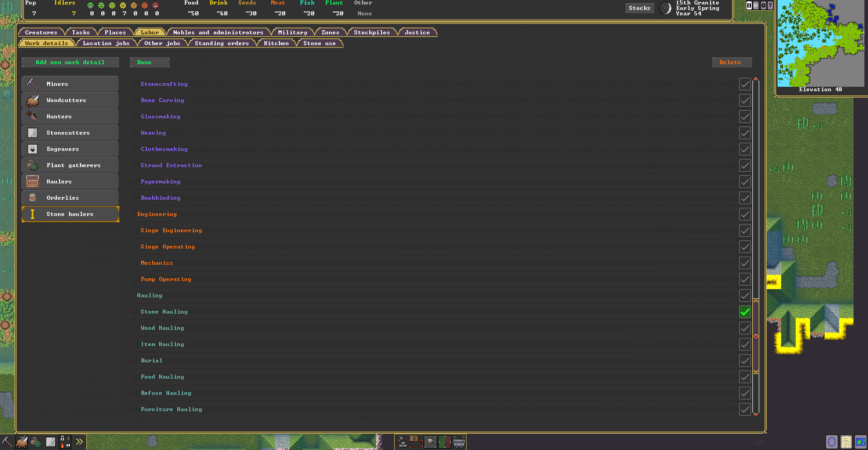Image resolution: width=868 pixels, height=450 pixels.
Task: Check the Refuse Hauling checkbox
Action: coord(745,393)
